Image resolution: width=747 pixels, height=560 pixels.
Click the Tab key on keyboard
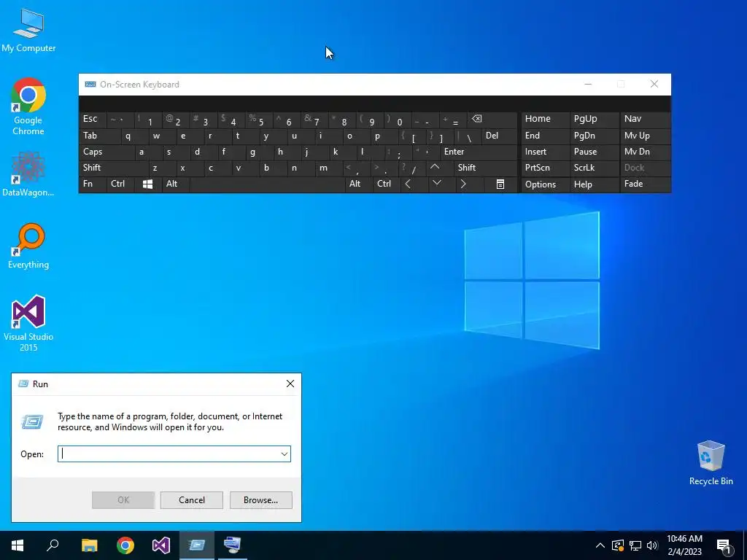point(99,136)
